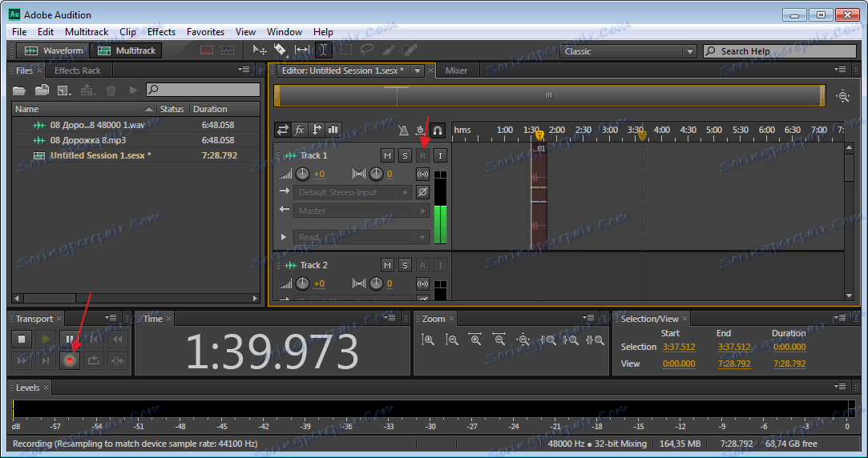Click the Open File folder icon
Viewport: 868px width, 458px height.
(x=20, y=90)
